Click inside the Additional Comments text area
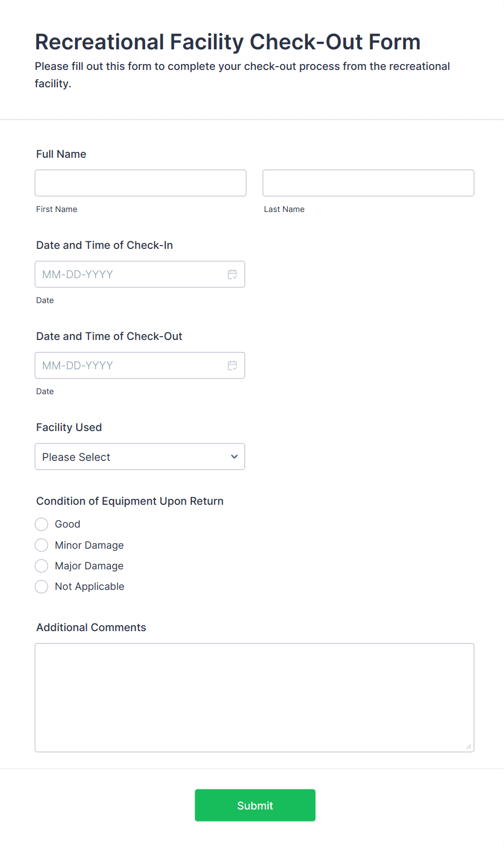 [x=254, y=697]
